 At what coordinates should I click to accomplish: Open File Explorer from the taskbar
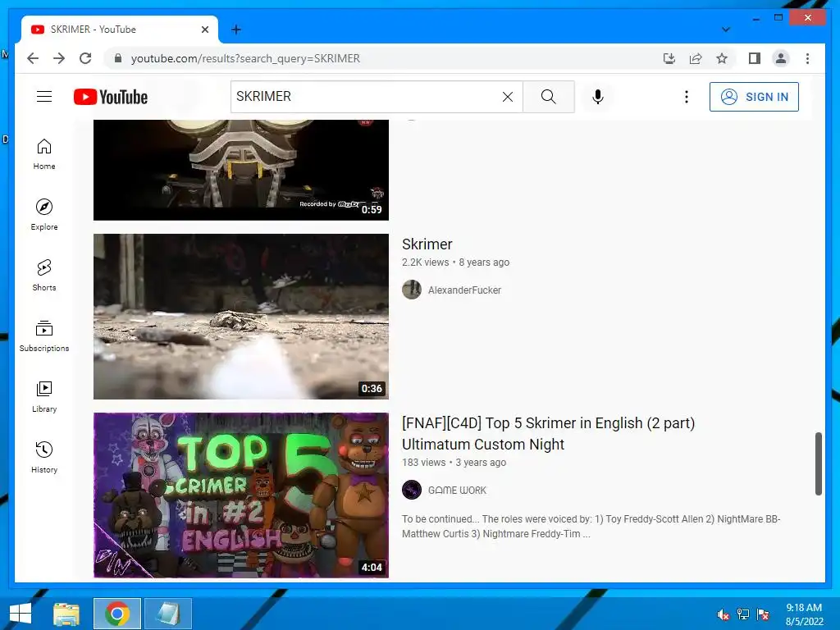[x=66, y=614]
